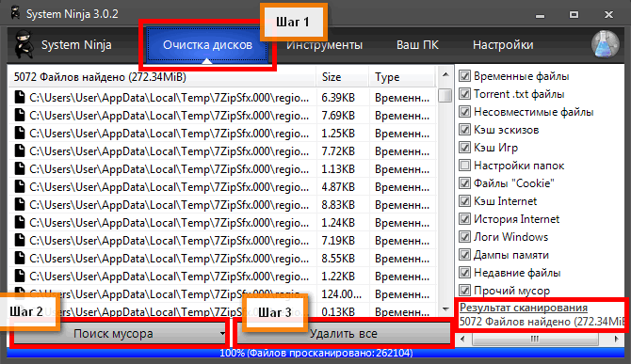Open the Поиск мусора dropdown arrow
This screenshot has height=364, width=631.
coord(222,334)
